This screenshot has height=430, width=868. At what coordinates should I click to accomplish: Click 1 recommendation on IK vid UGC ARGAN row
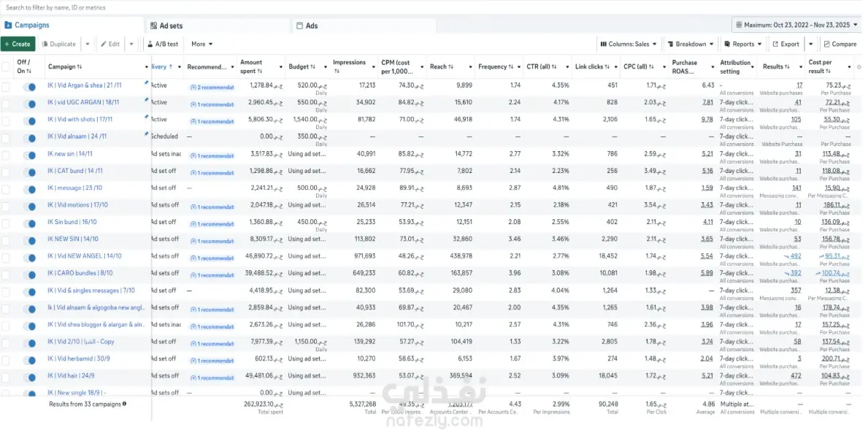coord(212,104)
